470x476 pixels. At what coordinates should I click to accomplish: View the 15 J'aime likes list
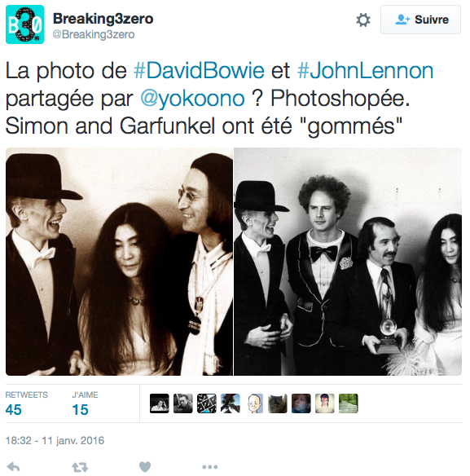[x=85, y=403]
